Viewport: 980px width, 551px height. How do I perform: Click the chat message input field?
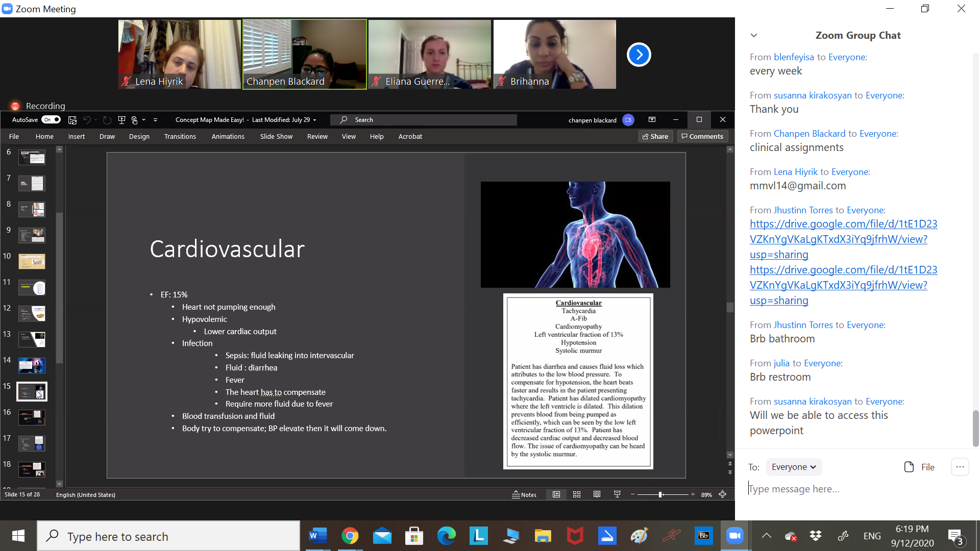pos(857,489)
